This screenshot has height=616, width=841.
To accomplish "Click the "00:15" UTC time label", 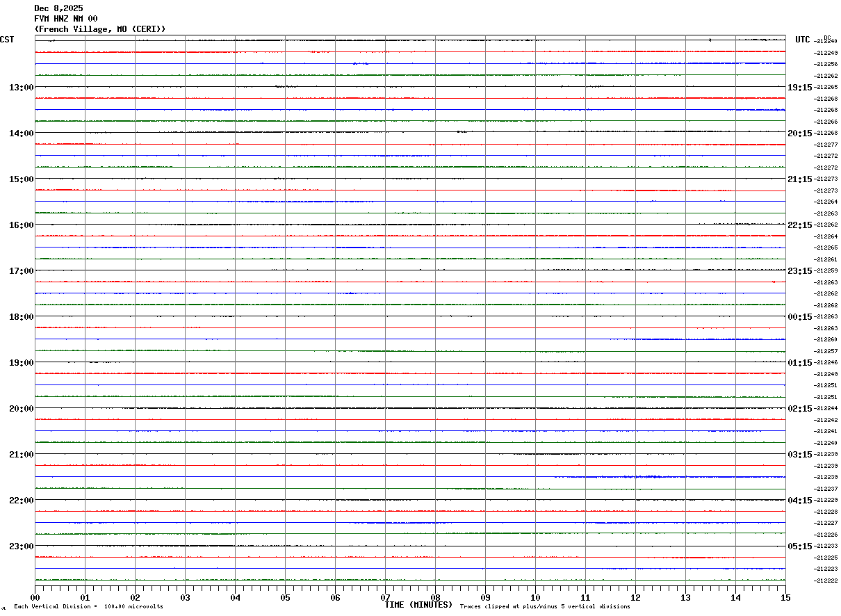I will click(x=799, y=317).
